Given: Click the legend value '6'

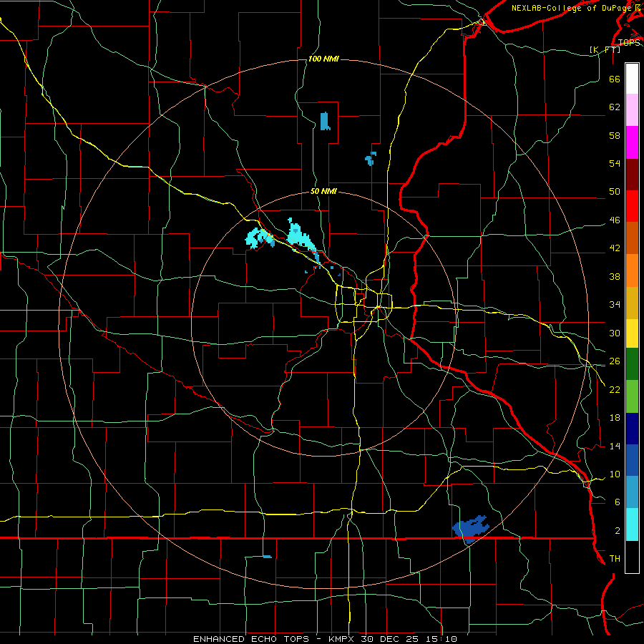Looking at the screenshot, I should (x=618, y=502).
